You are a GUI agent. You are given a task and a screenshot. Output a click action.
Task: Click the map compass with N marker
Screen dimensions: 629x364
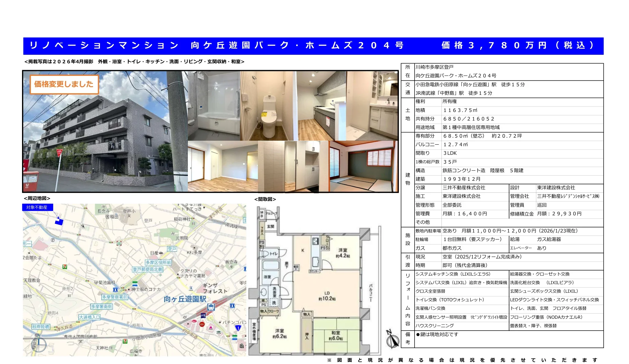[x=38, y=344]
